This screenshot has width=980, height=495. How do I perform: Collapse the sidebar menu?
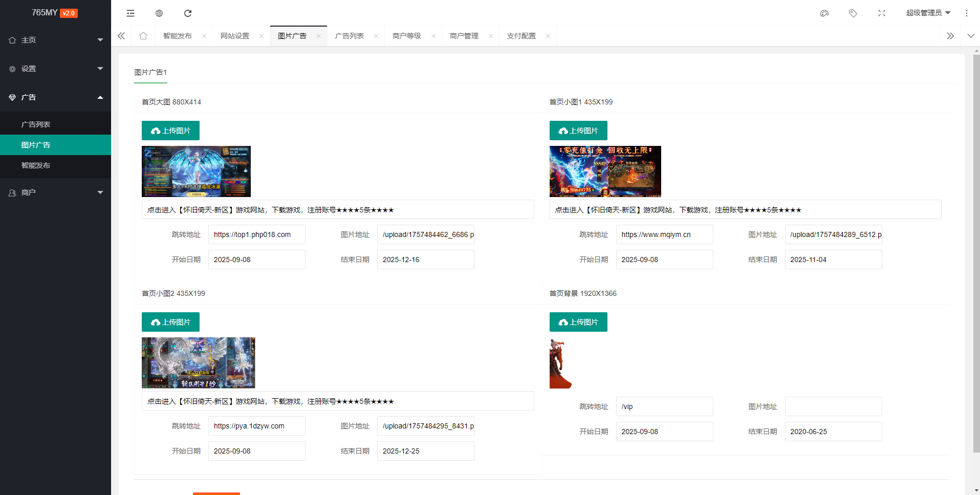click(x=130, y=13)
